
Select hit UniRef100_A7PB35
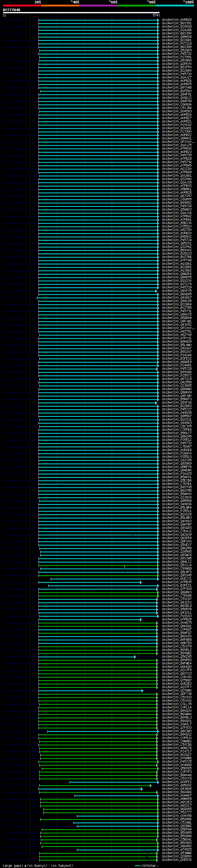click(177, 582)
